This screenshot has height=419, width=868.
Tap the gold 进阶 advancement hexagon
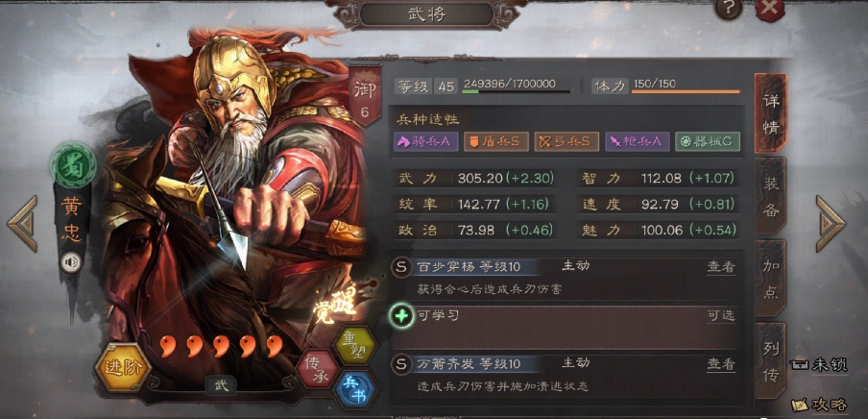(x=123, y=368)
